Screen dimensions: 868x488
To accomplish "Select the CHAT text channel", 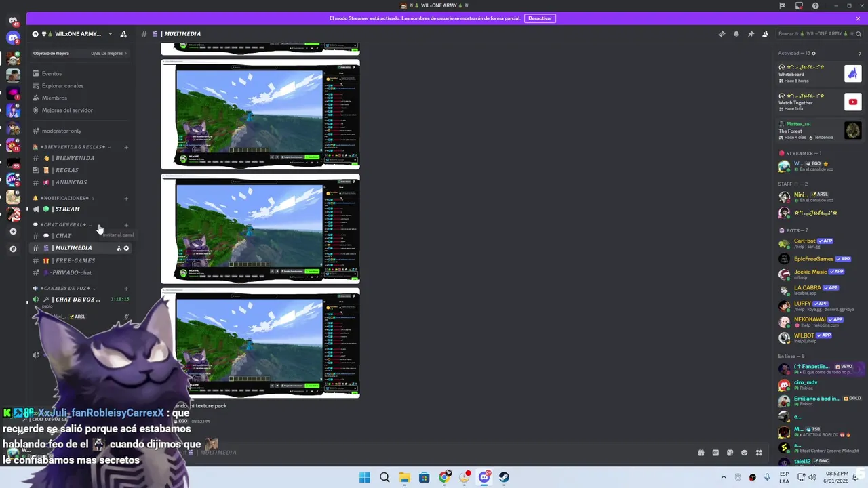I will click(80, 236).
